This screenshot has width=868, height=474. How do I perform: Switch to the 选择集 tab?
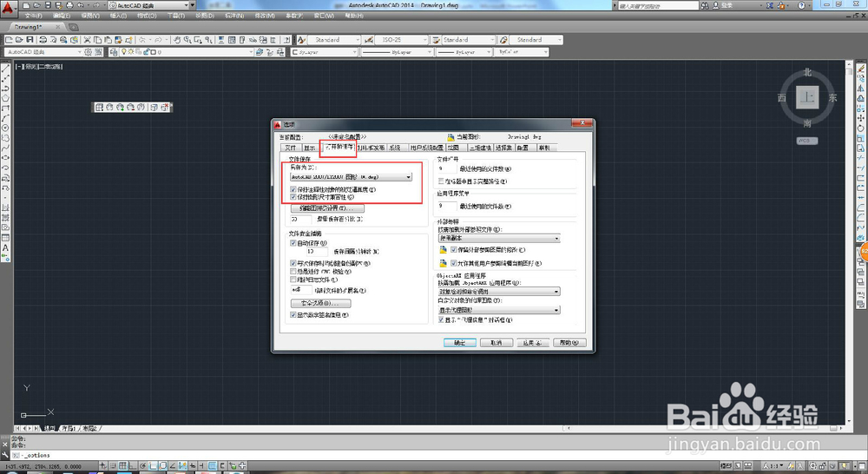pos(503,148)
